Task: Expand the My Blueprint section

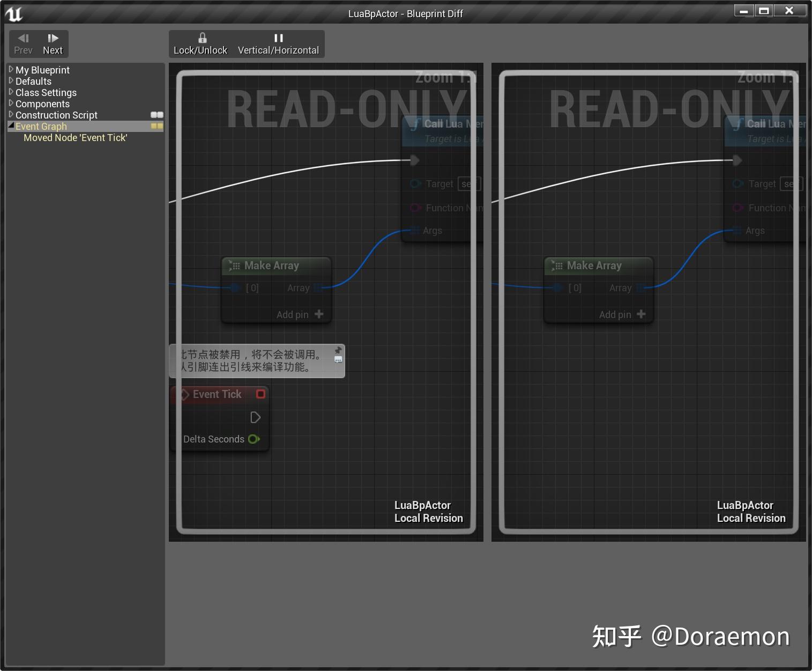Action: pyautogui.click(x=11, y=70)
